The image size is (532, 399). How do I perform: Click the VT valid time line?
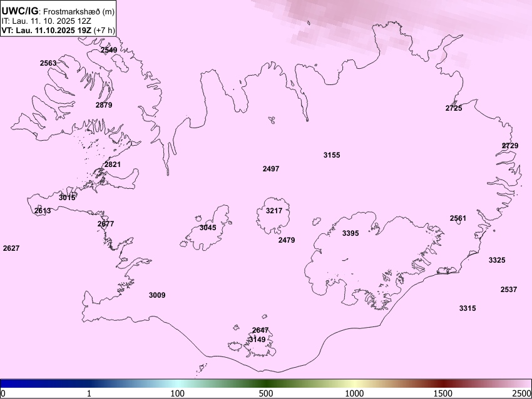point(58,30)
